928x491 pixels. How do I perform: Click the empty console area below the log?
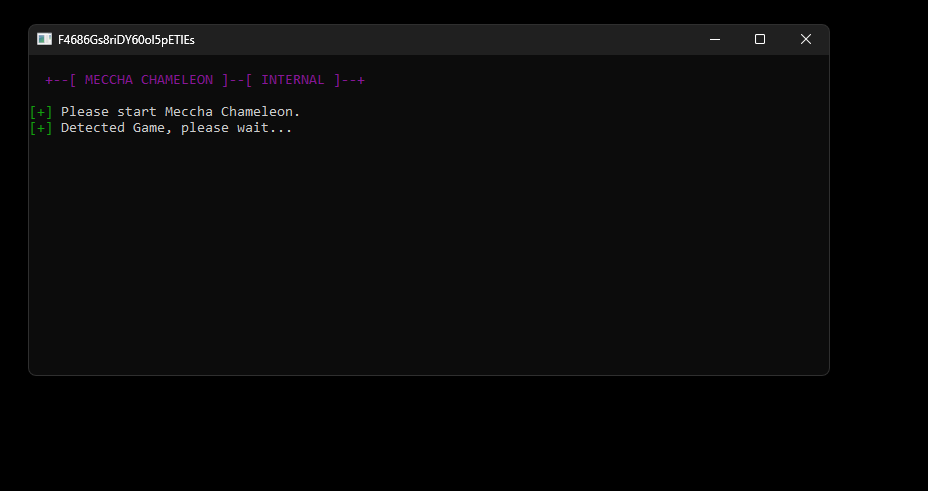[428, 254]
